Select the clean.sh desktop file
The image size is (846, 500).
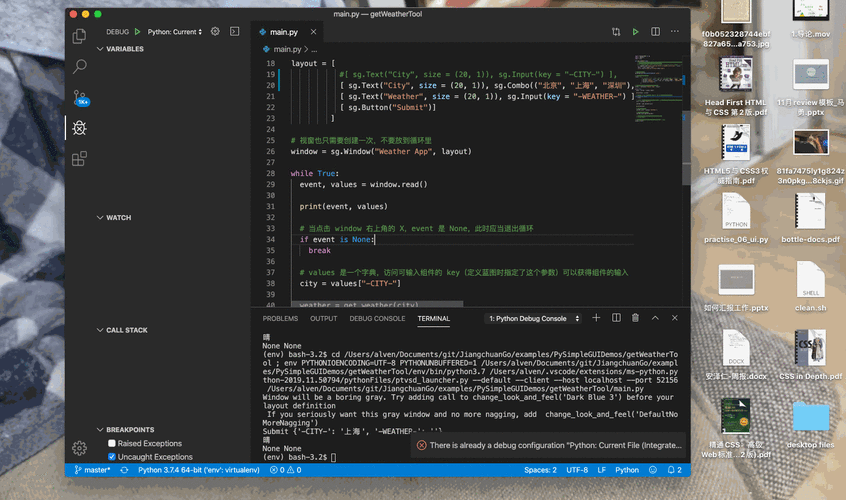[x=810, y=286]
